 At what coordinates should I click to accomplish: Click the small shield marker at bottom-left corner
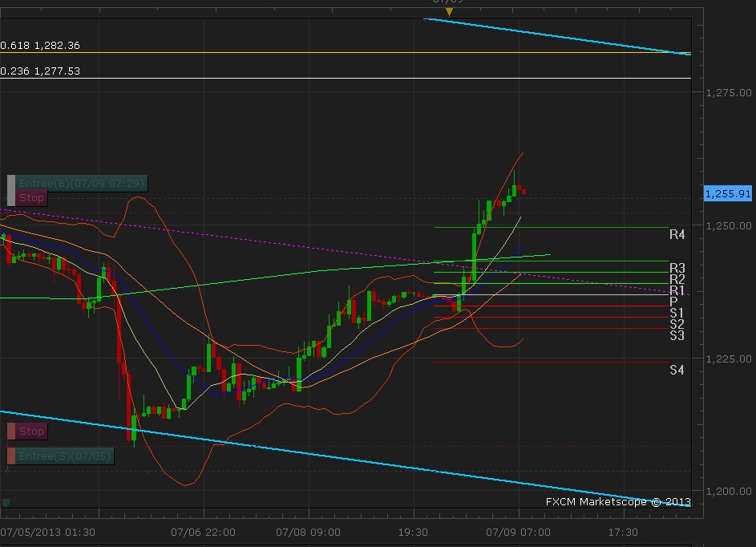[6, 503]
